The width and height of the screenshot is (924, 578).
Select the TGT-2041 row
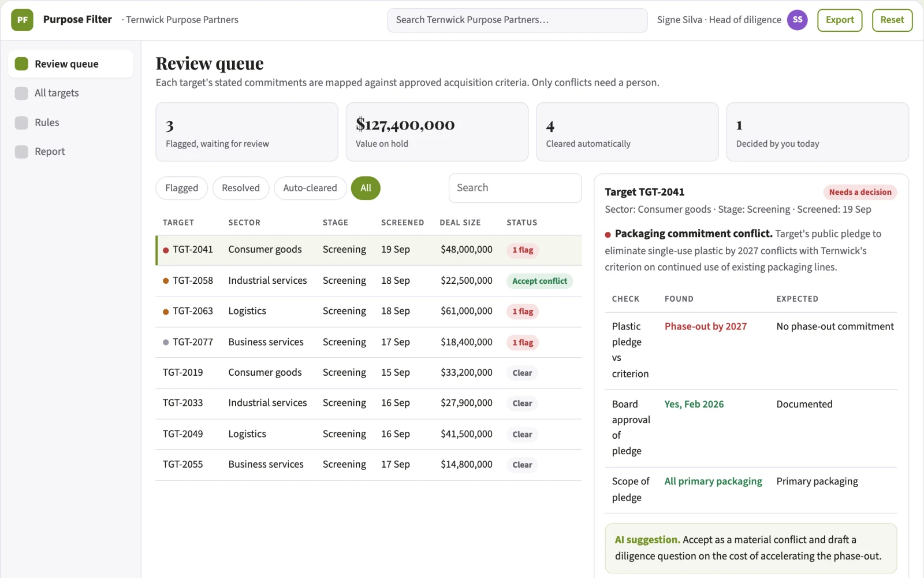pos(369,250)
